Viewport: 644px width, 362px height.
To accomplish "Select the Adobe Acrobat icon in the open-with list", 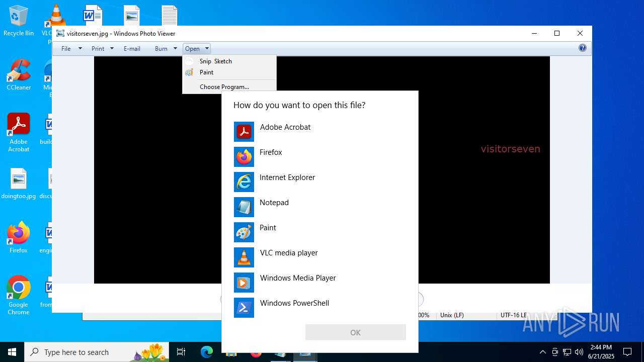I will [x=244, y=132].
